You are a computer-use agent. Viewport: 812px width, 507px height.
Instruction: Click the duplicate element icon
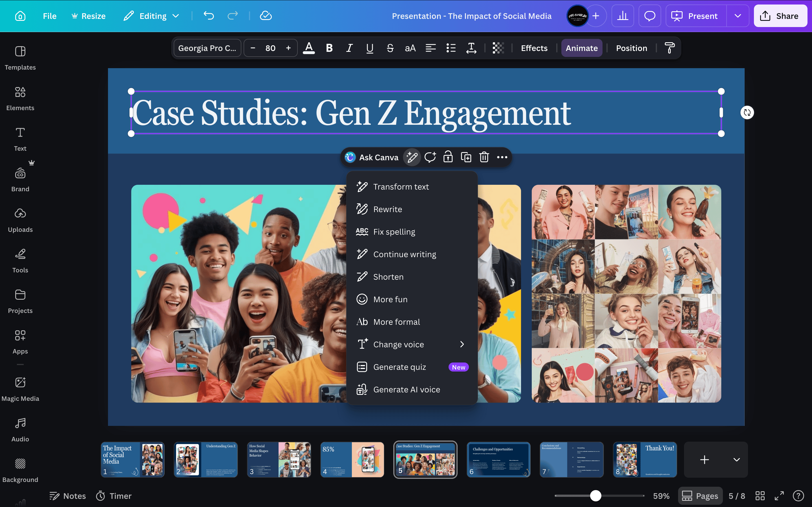[x=466, y=157]
